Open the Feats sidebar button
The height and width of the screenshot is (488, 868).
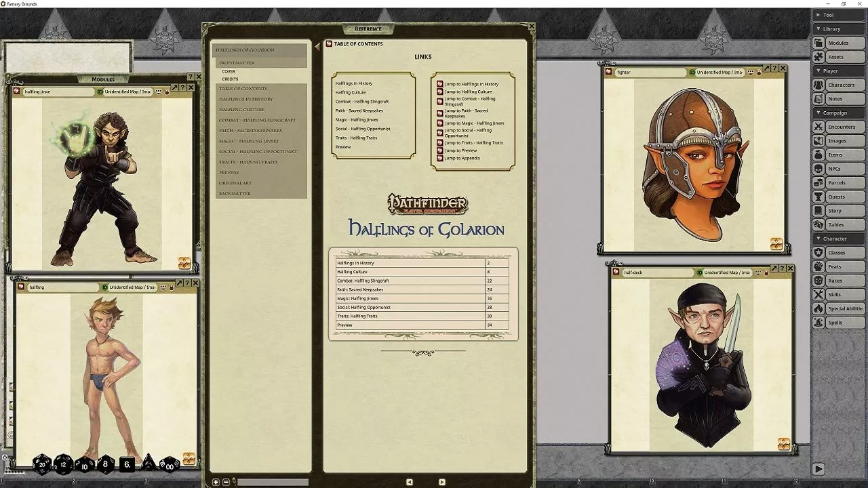837,266
